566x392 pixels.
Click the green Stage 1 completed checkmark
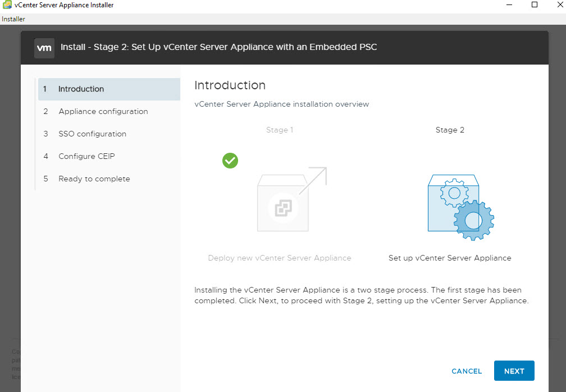(230, 161)
